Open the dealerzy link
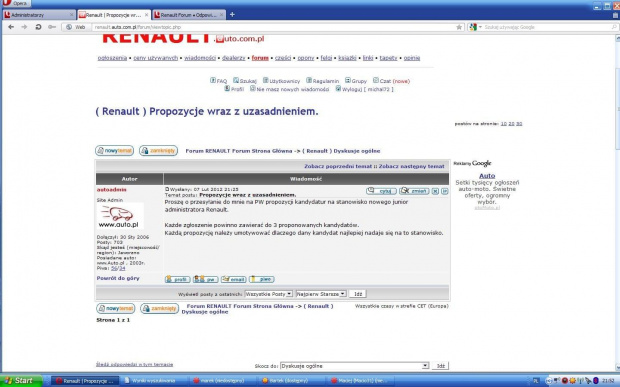Screen dimensions: 620x387 [234, 58]
